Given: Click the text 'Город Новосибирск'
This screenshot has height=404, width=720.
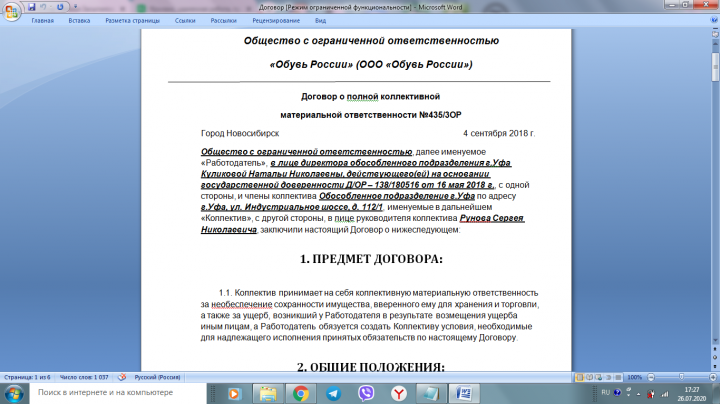Looking at the screenshot, I should coord(240,133).
